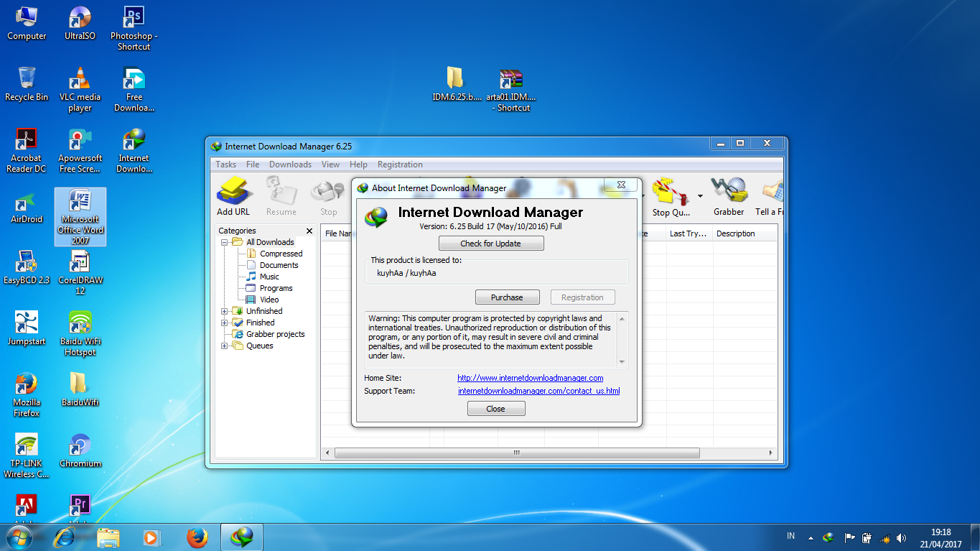Select Programs category in tree
Viewport: 980px width, 551px height.
(276, 288)
